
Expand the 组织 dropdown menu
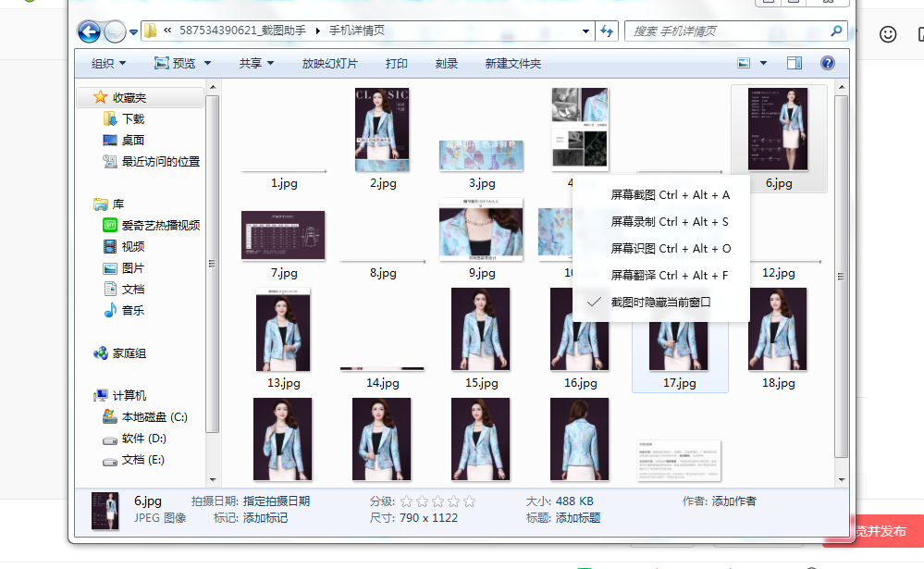(108, 63)
